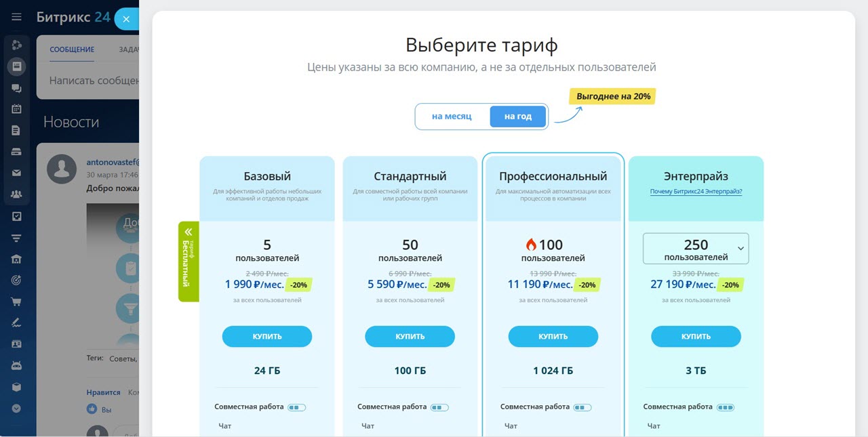
Task: Click the «5 590 ₽/мес.» price
Action: point(397,285)
